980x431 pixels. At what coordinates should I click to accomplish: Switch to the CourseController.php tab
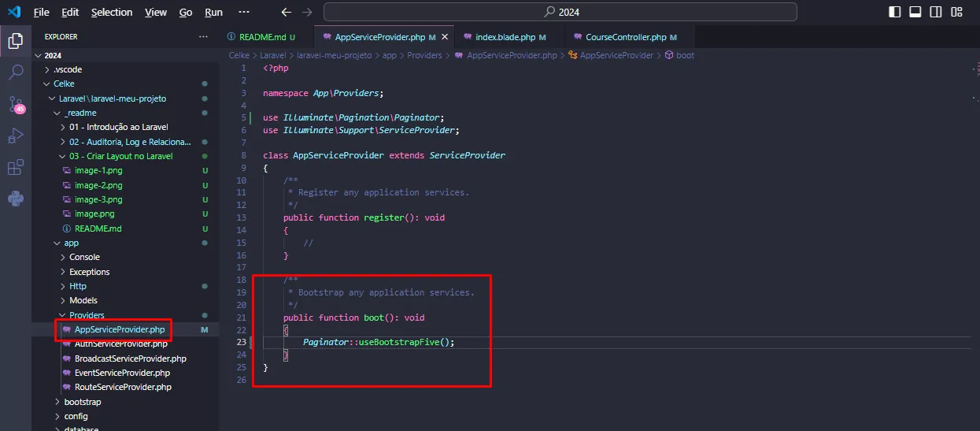pyautogui.click(x=625, y=37)
